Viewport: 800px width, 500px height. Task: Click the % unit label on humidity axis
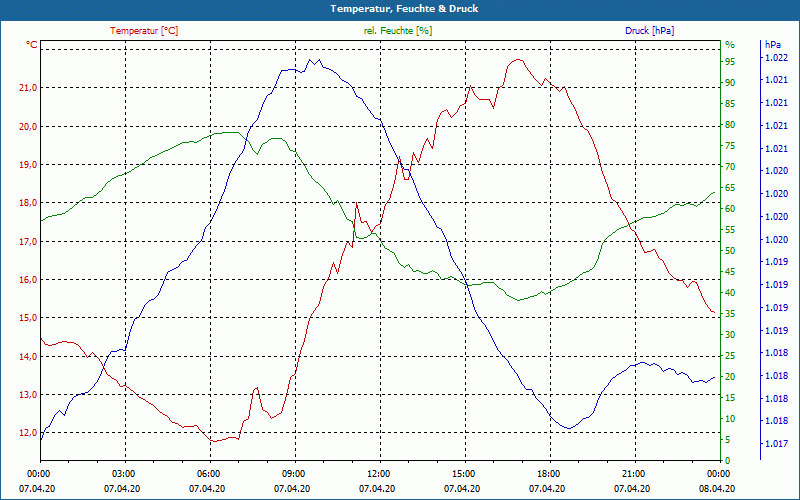click(730, 45)
